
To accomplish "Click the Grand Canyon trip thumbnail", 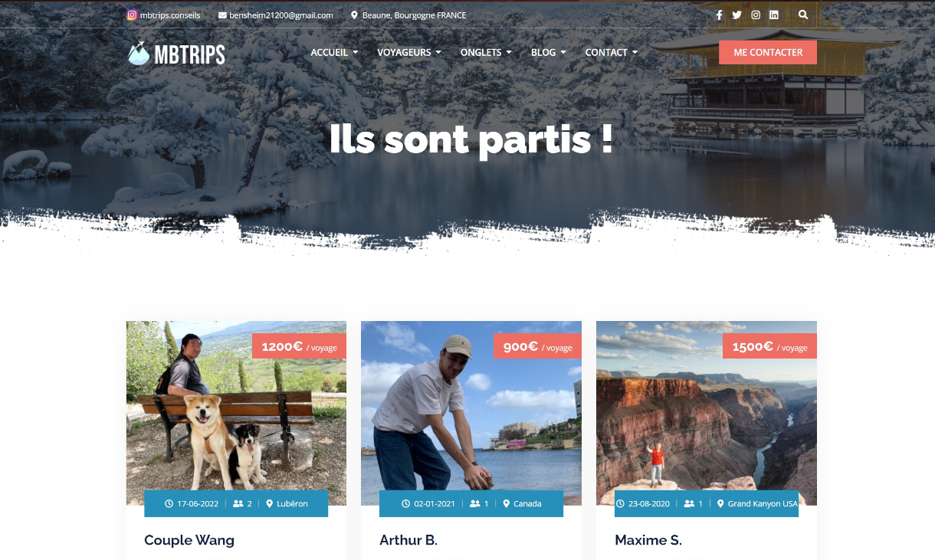I will point(707,413).
